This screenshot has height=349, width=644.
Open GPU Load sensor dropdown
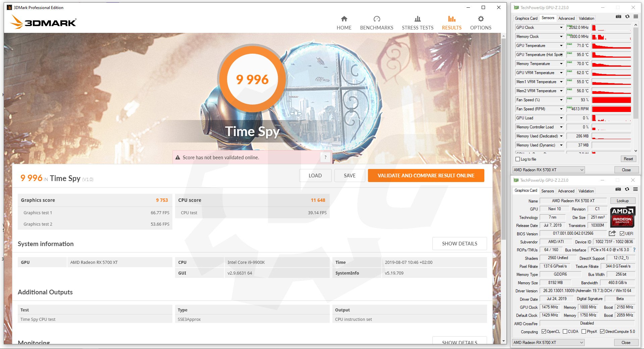coord(561,118)
